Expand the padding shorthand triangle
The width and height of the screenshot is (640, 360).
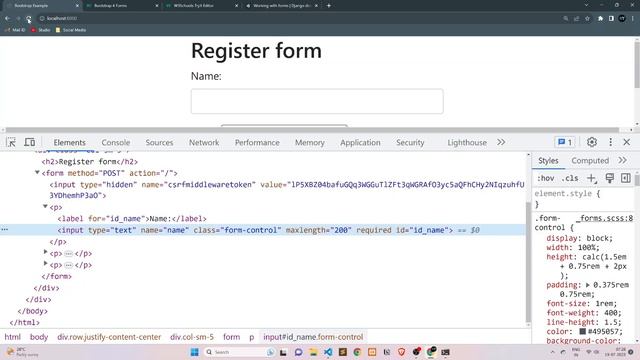coord(588,285)
